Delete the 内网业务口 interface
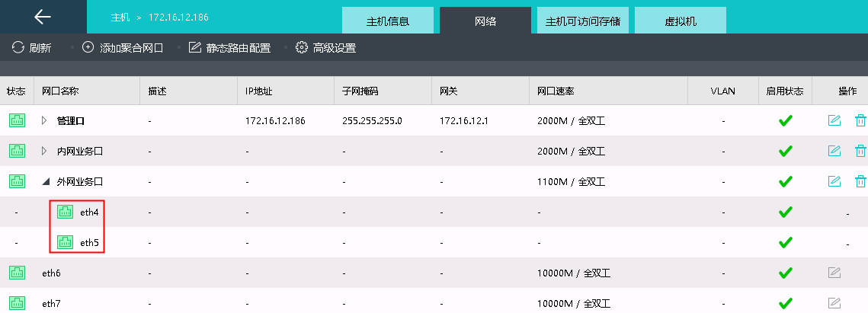The height and width of the screenshot is (313, 868). tap(860, 151)
